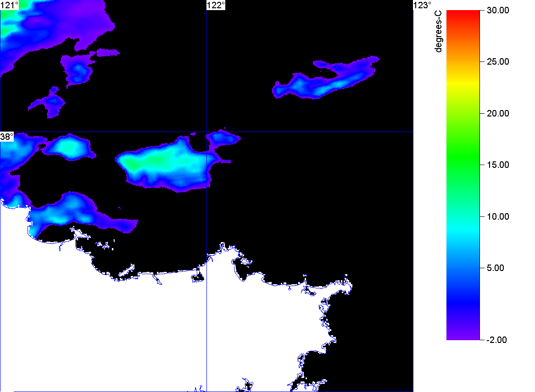This screenshot has height=392, width=535.
Task: Click the 25.00 colorbar tick value
Action: [x=498, y=62]
